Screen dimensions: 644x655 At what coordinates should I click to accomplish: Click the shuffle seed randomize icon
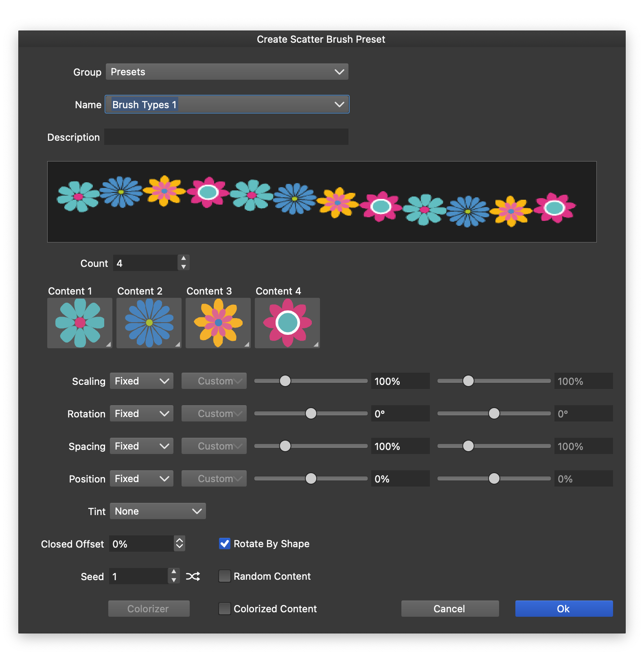coord(193,576)
